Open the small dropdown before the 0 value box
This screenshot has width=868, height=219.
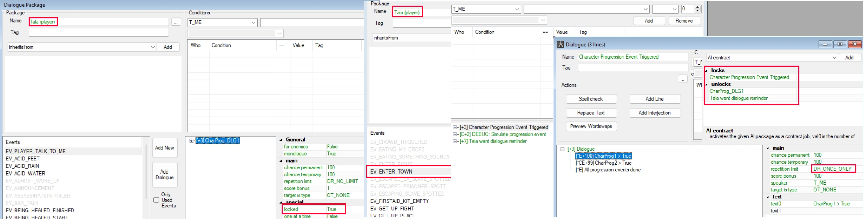[x=674, y=9]
